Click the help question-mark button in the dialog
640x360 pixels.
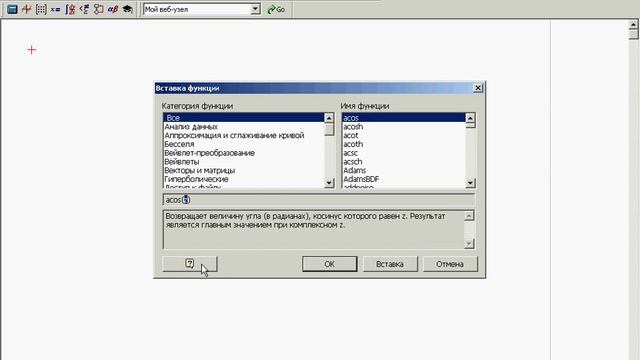tap(190, 264)
